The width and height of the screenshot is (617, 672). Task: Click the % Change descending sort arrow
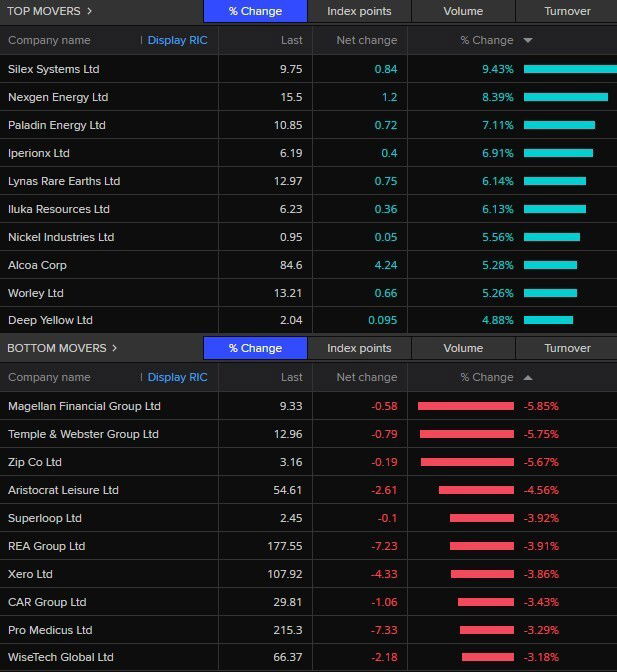(x=528, y=41)
